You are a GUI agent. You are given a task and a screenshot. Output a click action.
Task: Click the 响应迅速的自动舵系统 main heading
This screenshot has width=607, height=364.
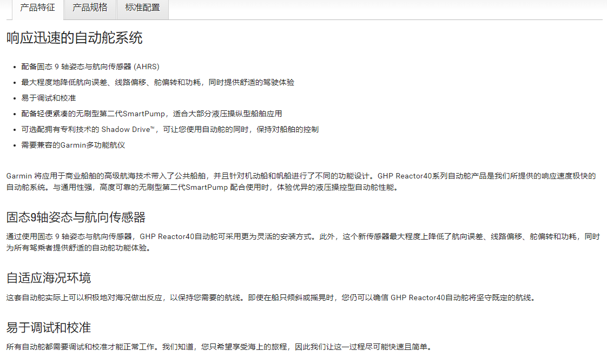point(75,38)
